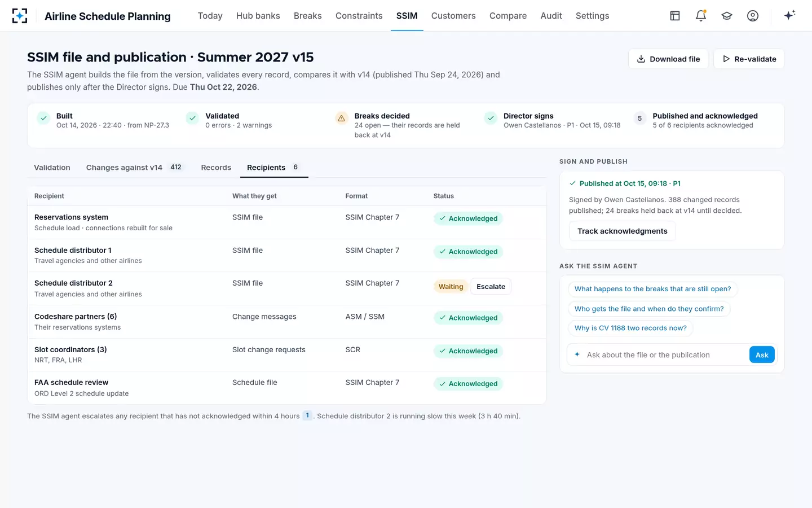Screen dimensions: 812x508
Task: Go to the Today nav item
Action: pos(210,16)
